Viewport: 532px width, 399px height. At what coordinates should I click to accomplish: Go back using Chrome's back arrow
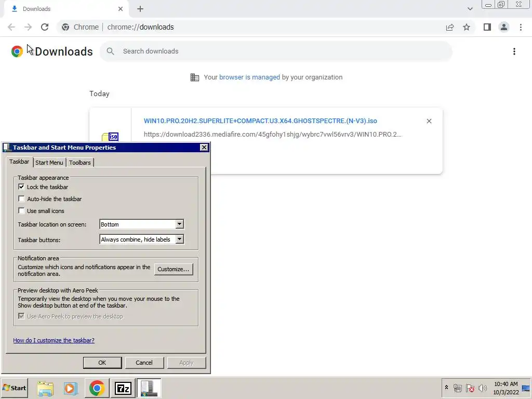(x=11, y=27)
